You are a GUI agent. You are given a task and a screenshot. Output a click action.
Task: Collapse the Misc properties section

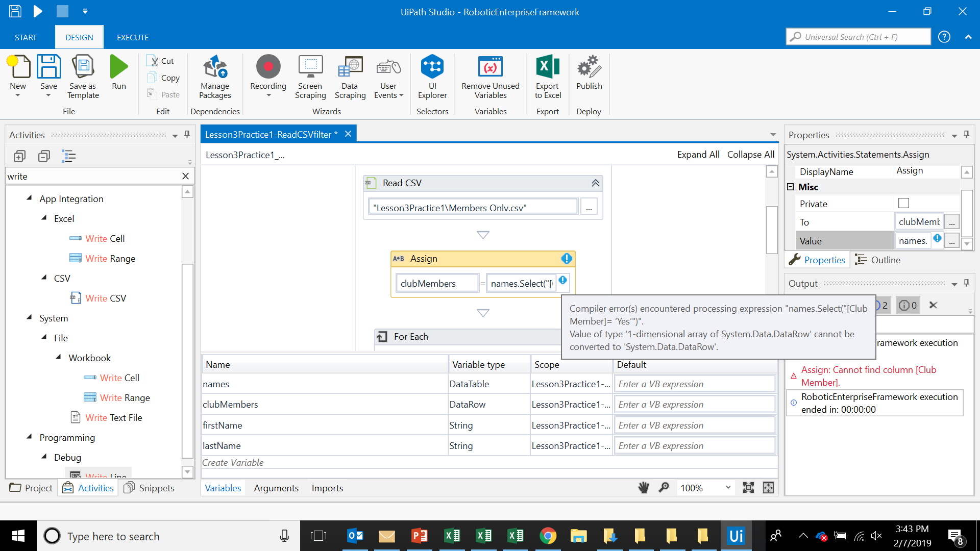tap(791, 187)
